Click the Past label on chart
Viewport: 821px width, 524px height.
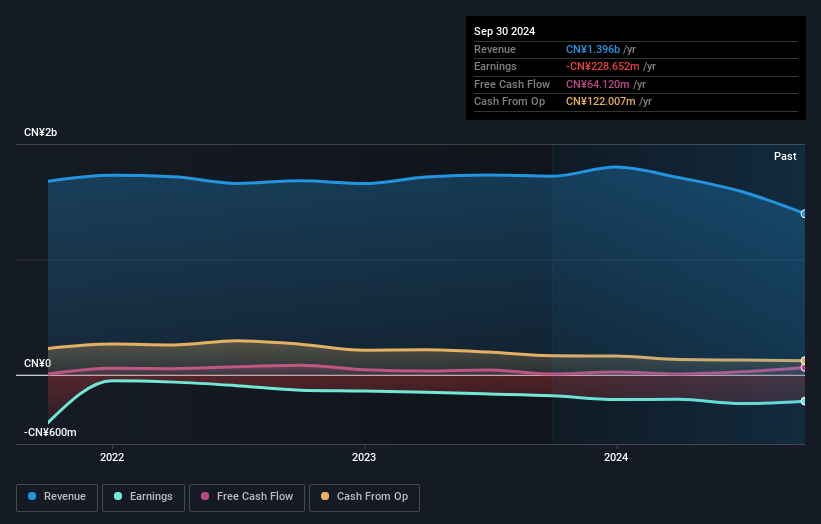[785, 157]
